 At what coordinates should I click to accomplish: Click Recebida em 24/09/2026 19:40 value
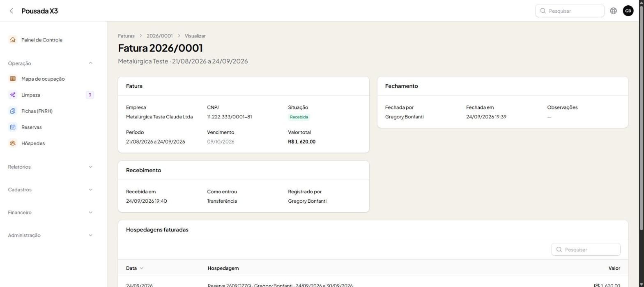pos(147,201)
